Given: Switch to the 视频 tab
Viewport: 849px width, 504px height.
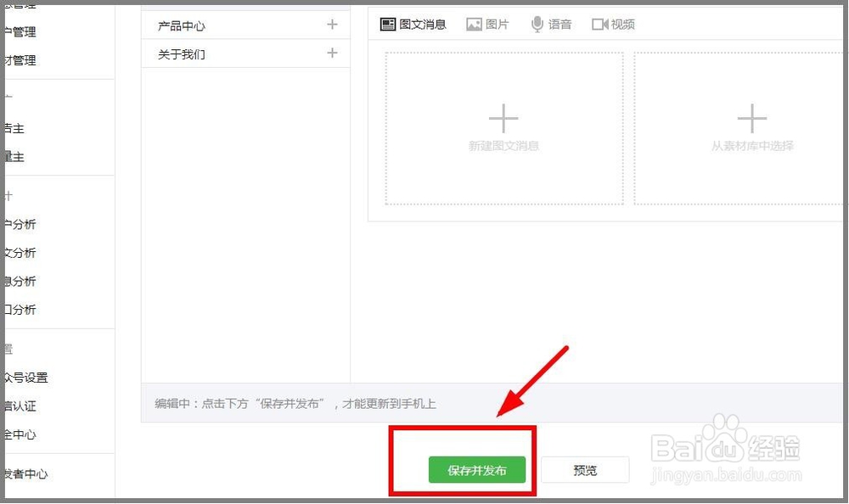Looking at the screenshot, I should click(x=613, y=24).
